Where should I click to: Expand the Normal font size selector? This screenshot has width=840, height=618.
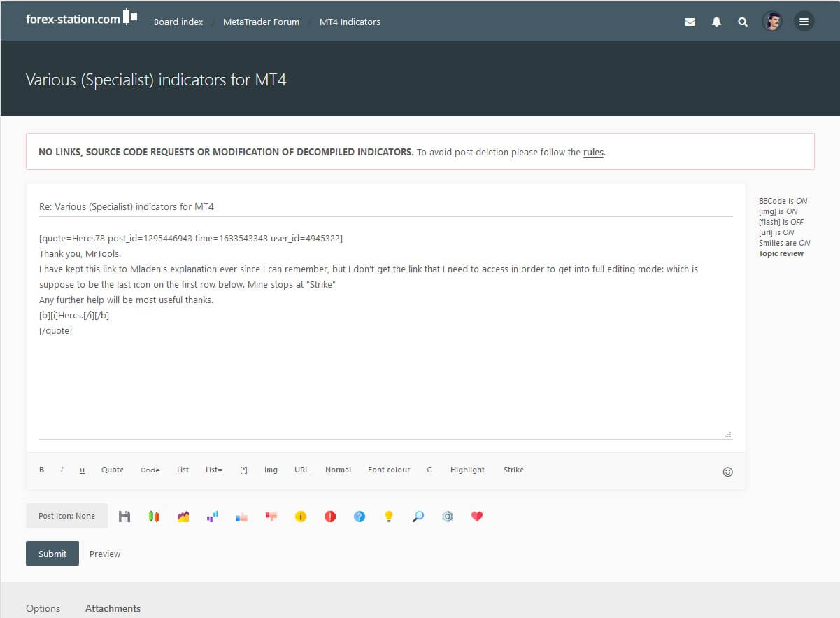338,470
